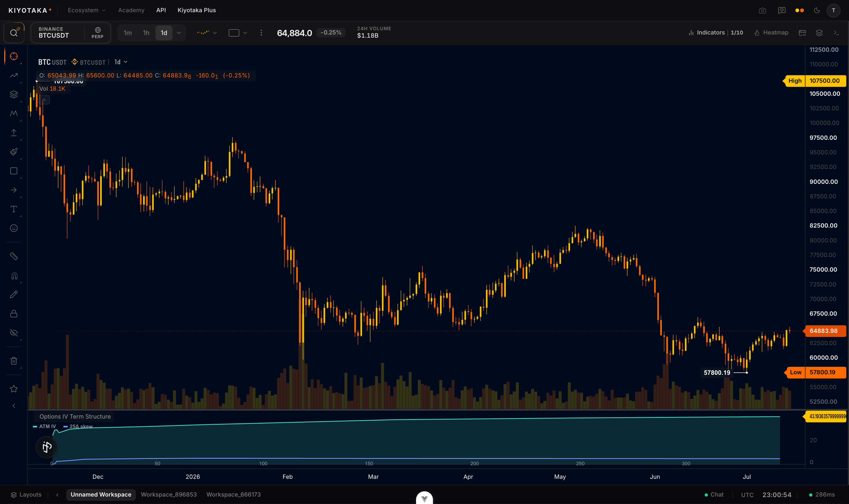Viewport: 849px width, 504px height.
Task: Click the favorites star icon
Action: [14, 389]
